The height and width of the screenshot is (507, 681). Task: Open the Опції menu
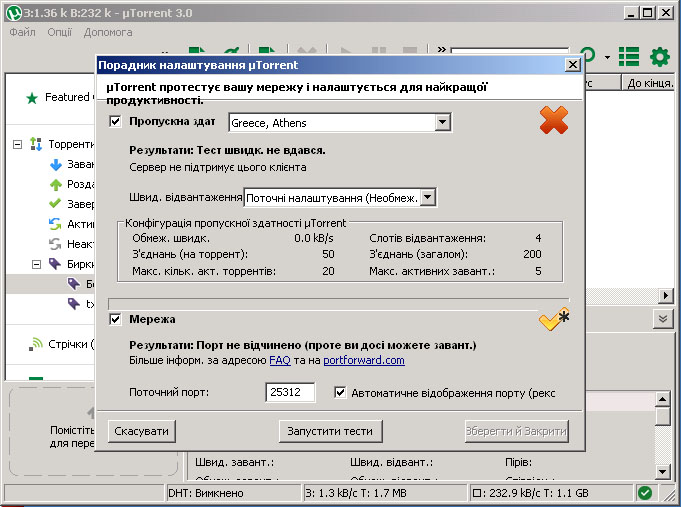pyautogui.click(x=60, y=32)
